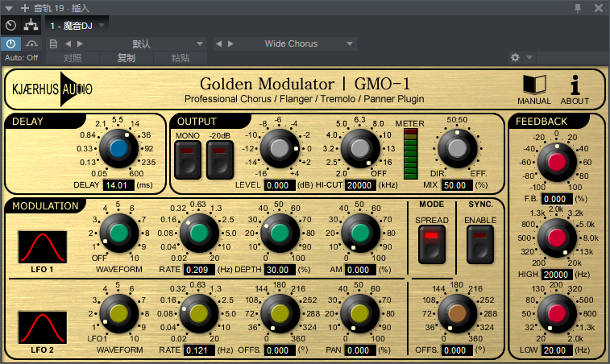610x364 pixels.
Task: Add a new insert with plus icon
Action: tap(25, 8)
